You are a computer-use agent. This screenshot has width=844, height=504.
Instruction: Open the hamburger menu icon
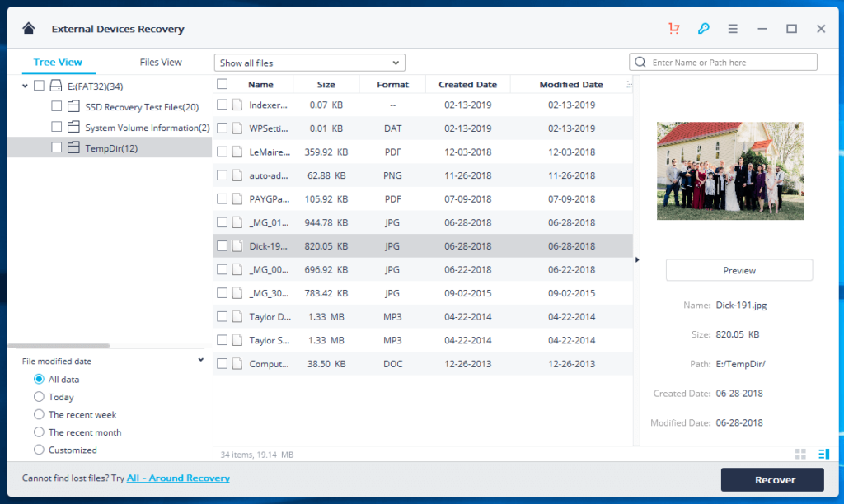click(x=733, y=28)
